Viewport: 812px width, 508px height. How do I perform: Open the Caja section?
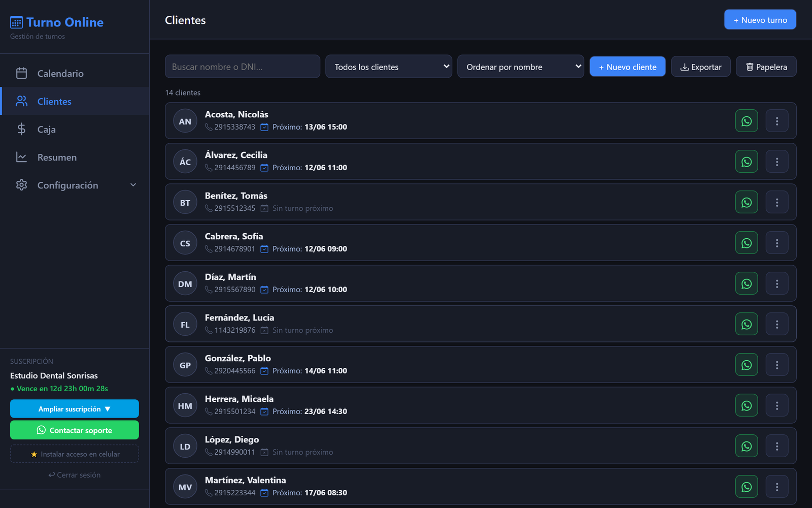75,129
